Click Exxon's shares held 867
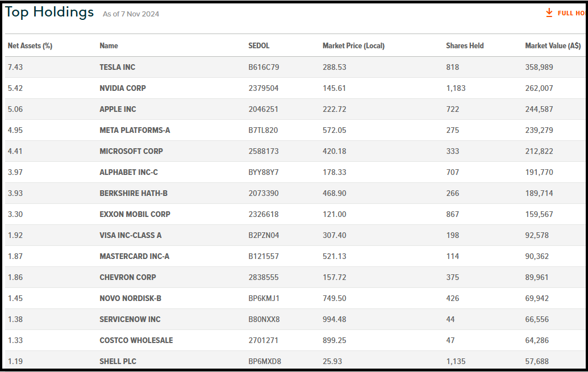 [453, 214]
